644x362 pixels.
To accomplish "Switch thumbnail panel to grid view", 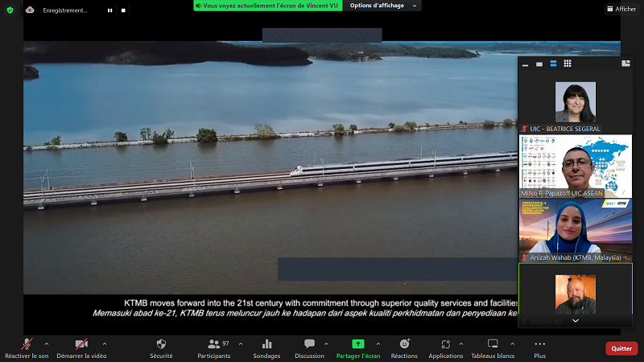I will tap(568, 64).
